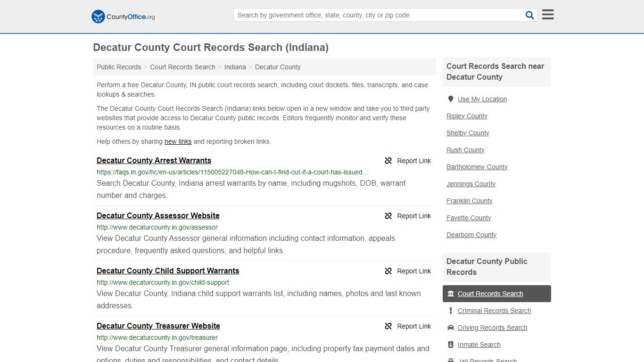Open decaturcounty.in.gov/child-support URL
The height and width of the screenshot is (362, 644).
pyautogui.click(x=163, y=282)
